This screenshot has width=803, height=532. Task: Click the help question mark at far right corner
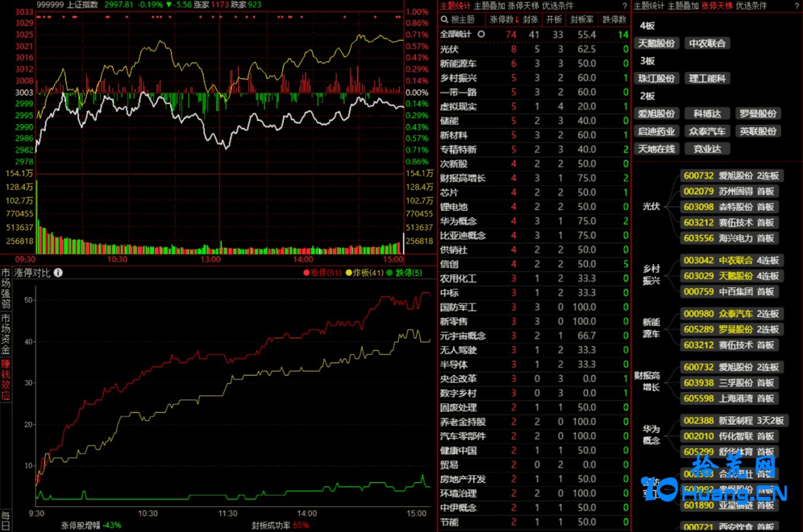(797, 6)
